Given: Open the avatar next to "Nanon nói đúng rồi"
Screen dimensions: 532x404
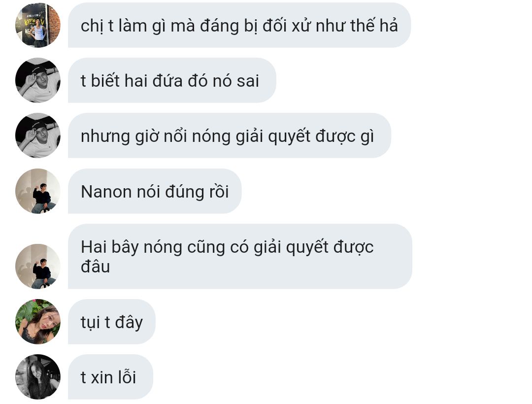Looking at the screenshot, I should point(37,191).
